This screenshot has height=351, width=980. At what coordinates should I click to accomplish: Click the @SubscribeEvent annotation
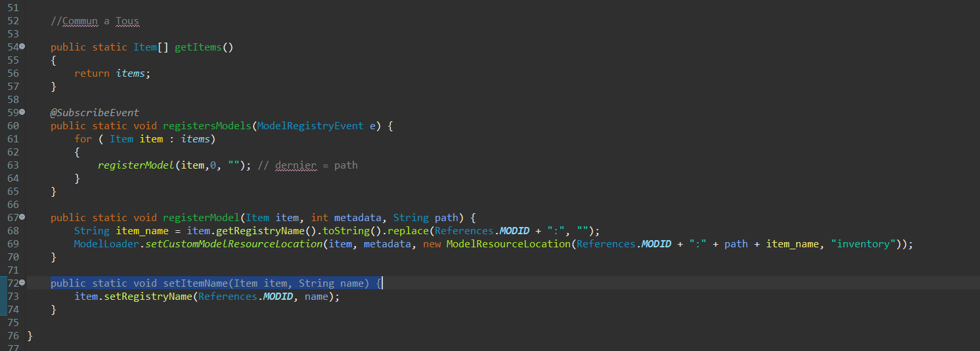[95, 112]
